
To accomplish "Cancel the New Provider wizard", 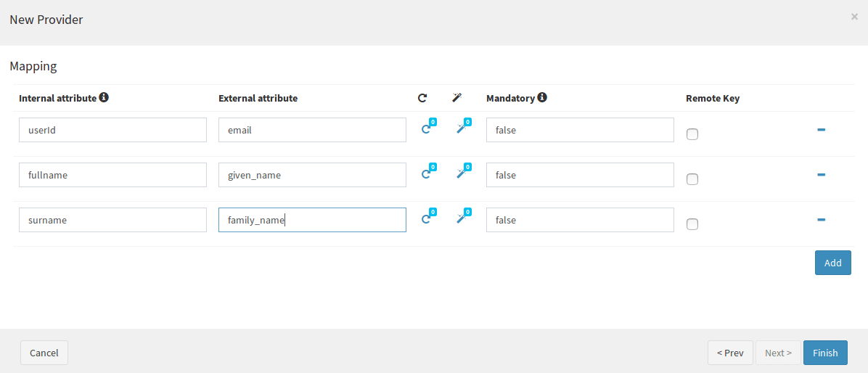I will pos(44,353).
